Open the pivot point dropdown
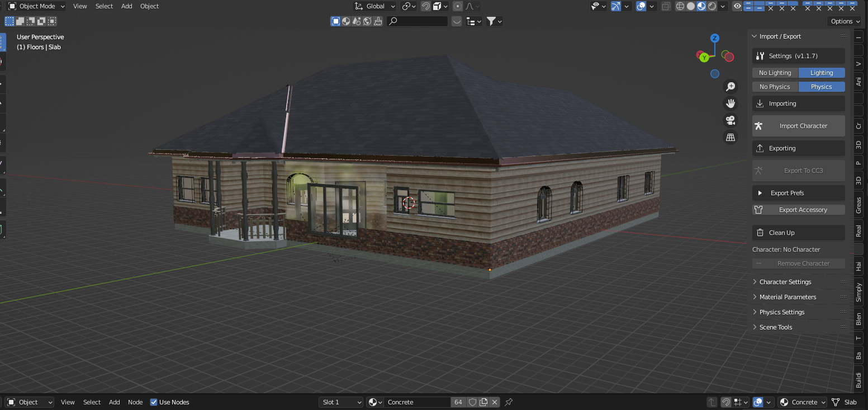Viewport: 868px width, 410px height. click(409, 6)
